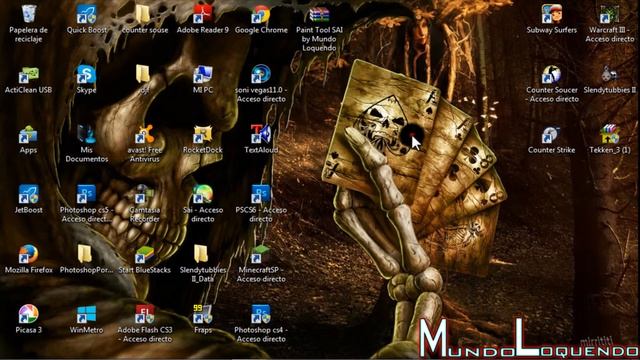640x360 pixels.
Task: Open the Apps icon
Action: (x=29, y=135)
